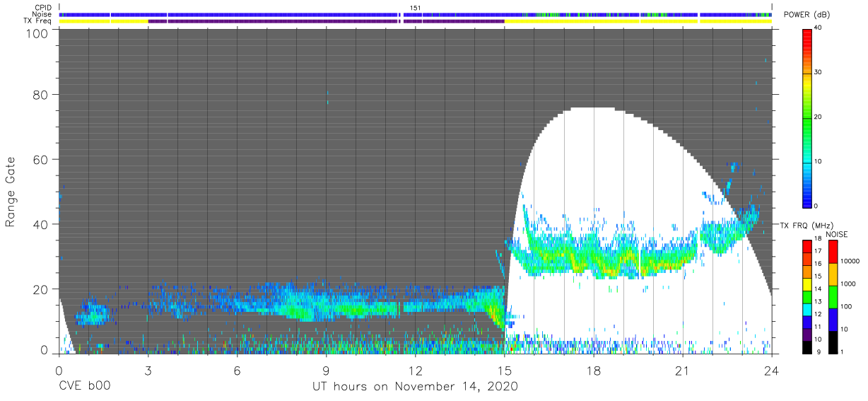Click the 18 tick on TX FRQ legend
Image resolution: width=868 pixels, height=401 pixels.
(x=818, y=239)
